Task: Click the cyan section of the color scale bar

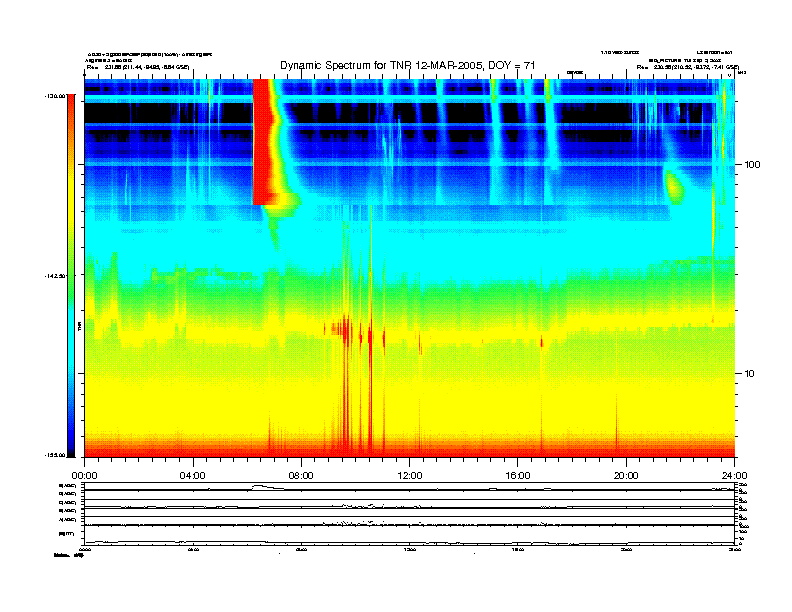Action: (x=71, y=350)
